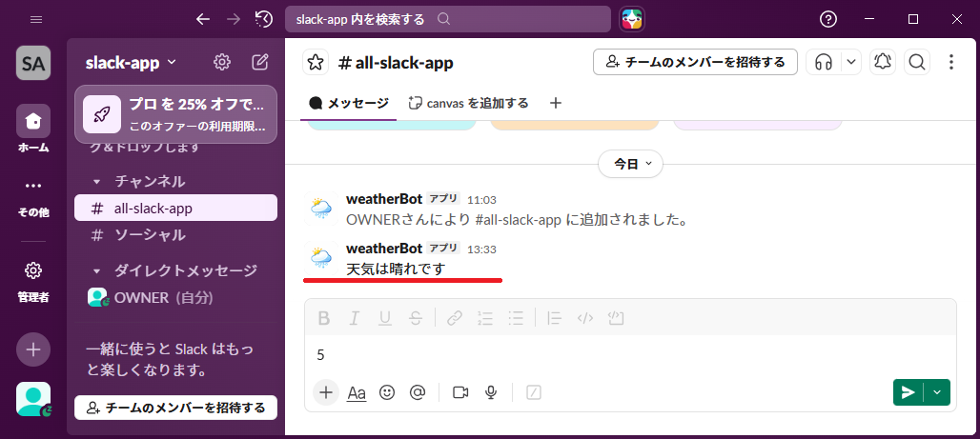Click the round plus button in left rail
The image size is (980, 439).
click(x=33, y=349)
